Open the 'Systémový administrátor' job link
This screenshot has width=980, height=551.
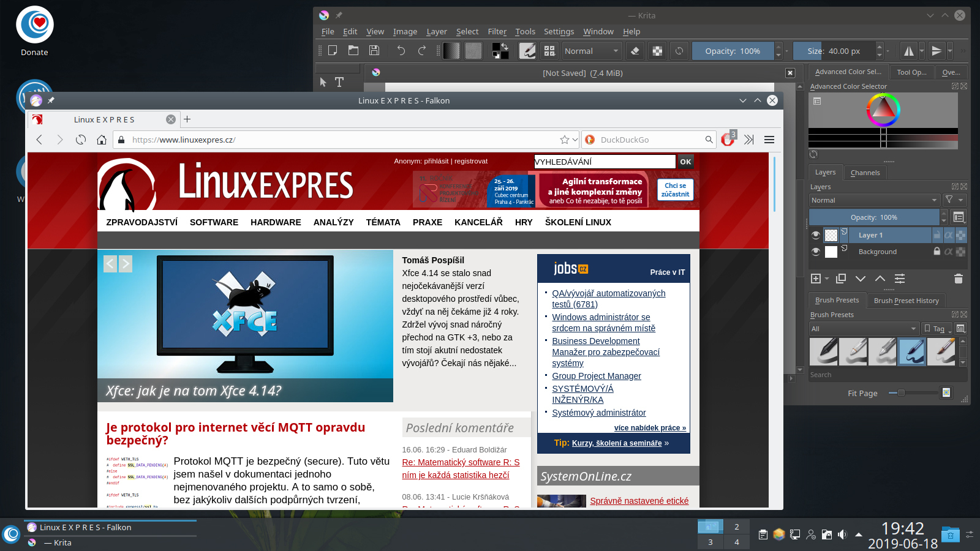599,413
